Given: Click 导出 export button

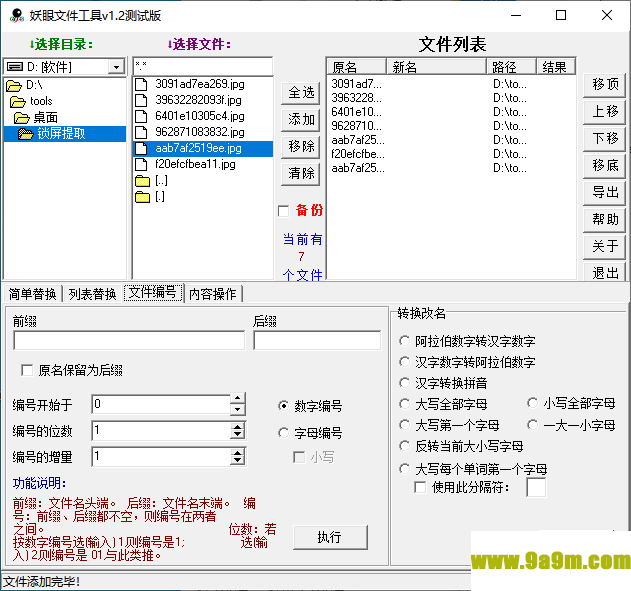Looking at the screenshot, I should point(604,193).
